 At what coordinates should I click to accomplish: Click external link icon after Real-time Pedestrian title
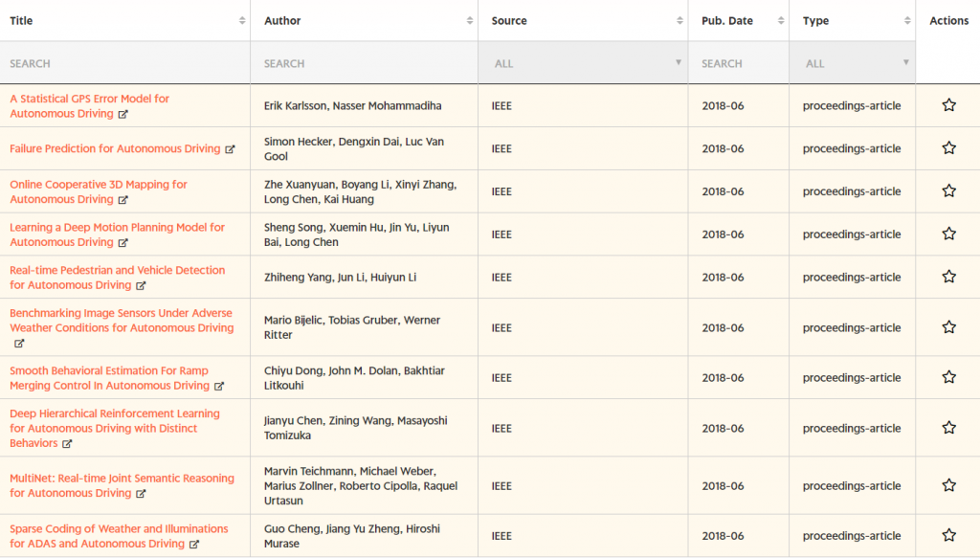click(141, 285)
